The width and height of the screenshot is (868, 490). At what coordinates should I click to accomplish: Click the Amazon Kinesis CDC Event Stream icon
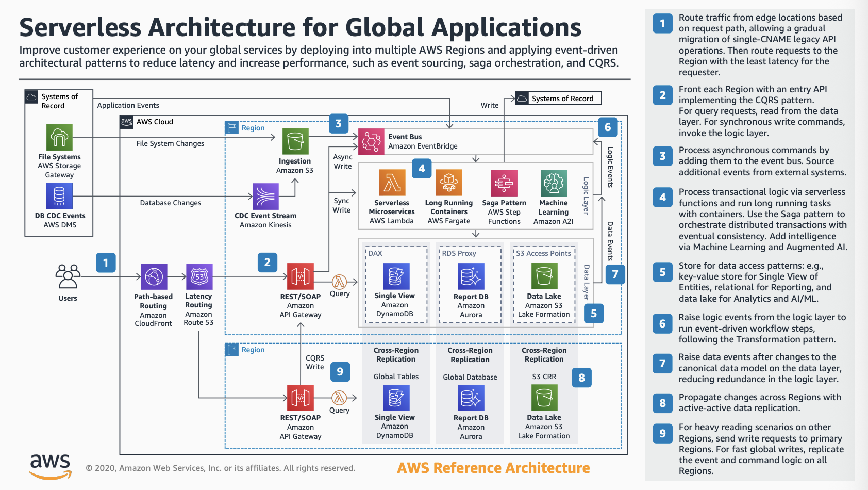tap(265, 196)
